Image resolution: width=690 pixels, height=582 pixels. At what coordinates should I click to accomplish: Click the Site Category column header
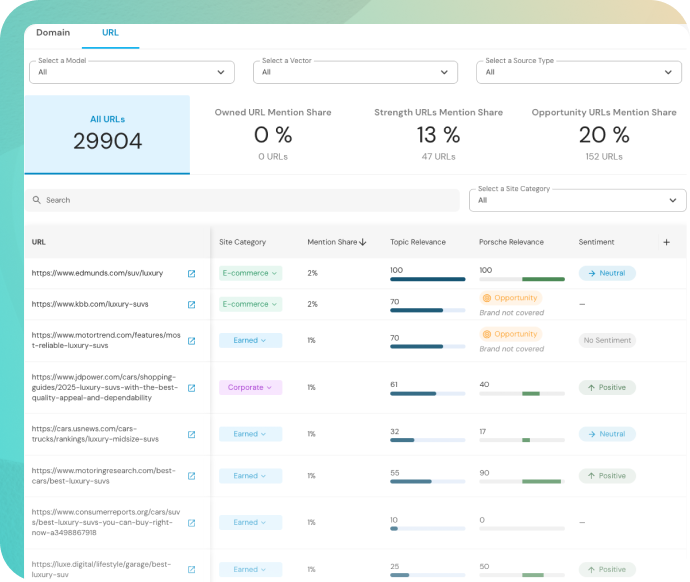point(242,242)
